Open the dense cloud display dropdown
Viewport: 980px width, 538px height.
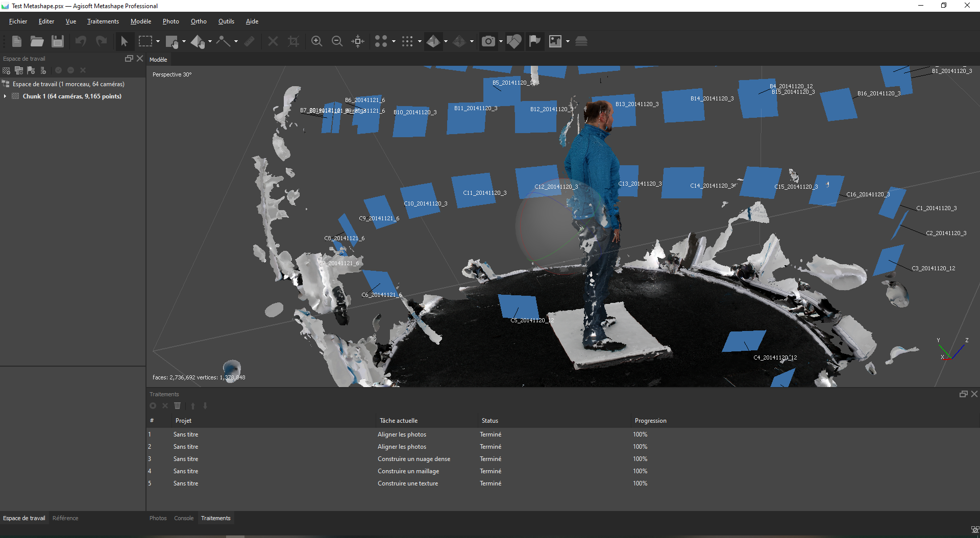[420, 41]
